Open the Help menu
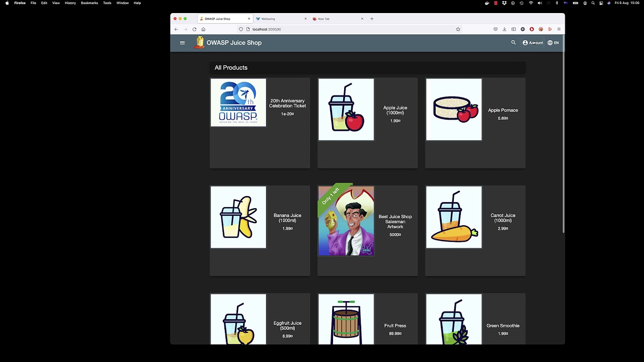Image resolution: width=644 pixels, height=362 pixels. [x=137, y=3]
